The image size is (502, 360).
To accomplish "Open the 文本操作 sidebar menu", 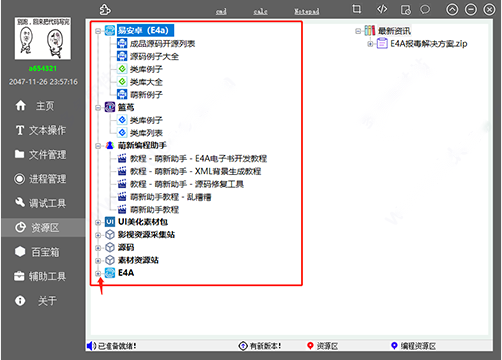I will coord(41,130).
